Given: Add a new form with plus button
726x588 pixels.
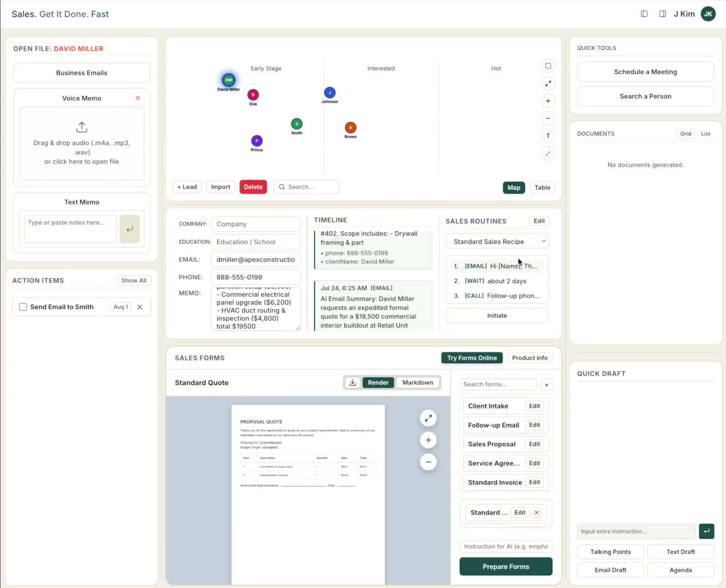Looking at the screenshot, I should pyautogui.click(x=546, y=385).
